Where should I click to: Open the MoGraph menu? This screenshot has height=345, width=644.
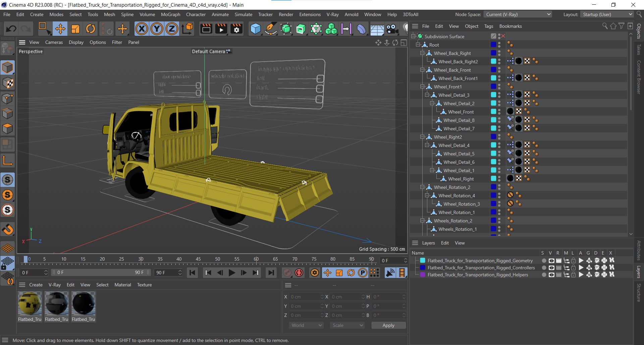tap(170, 14)
